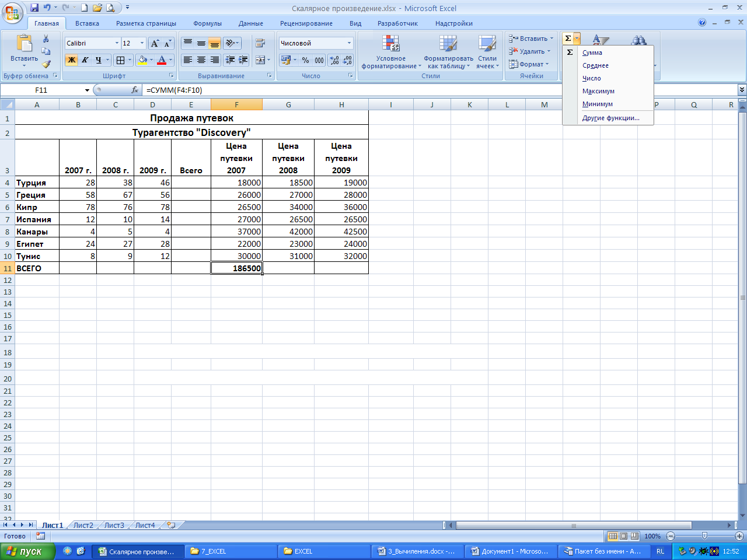747x560 pixels.
Task: Click the Borders icon
Action: click(x=120, y=60)
